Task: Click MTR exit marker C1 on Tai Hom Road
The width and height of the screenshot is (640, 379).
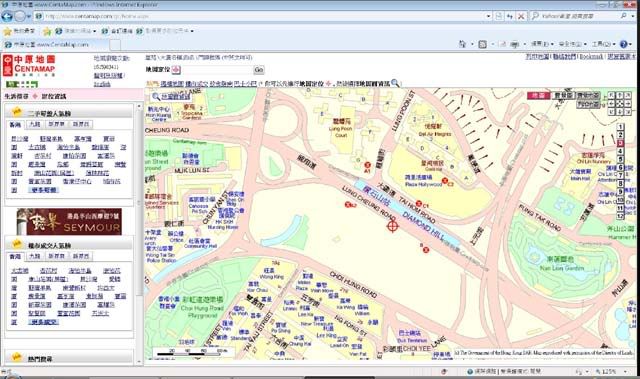Action: coord(419,203)
